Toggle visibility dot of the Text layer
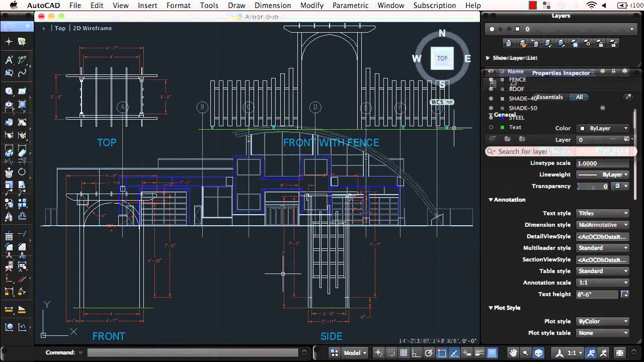The image size is (644, 362). (492, 127)
